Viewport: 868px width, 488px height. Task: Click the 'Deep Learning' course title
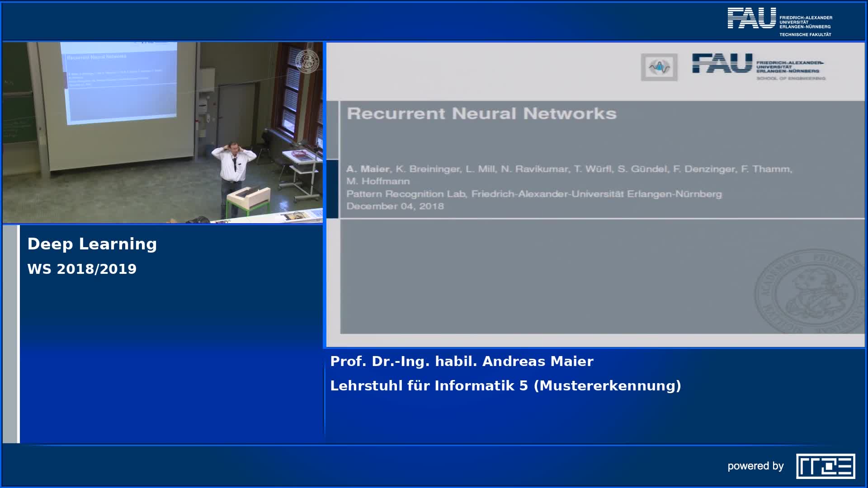[x=92, y=244]
